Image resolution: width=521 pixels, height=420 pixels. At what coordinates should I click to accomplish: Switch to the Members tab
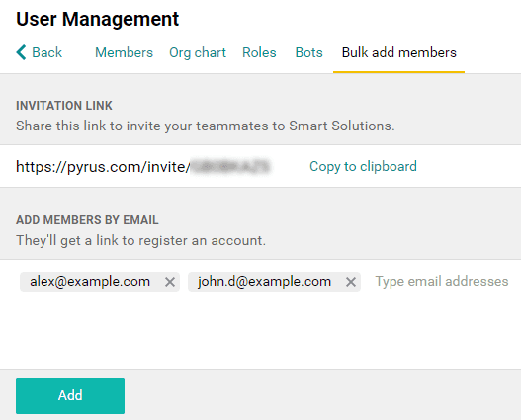point(124,52)
